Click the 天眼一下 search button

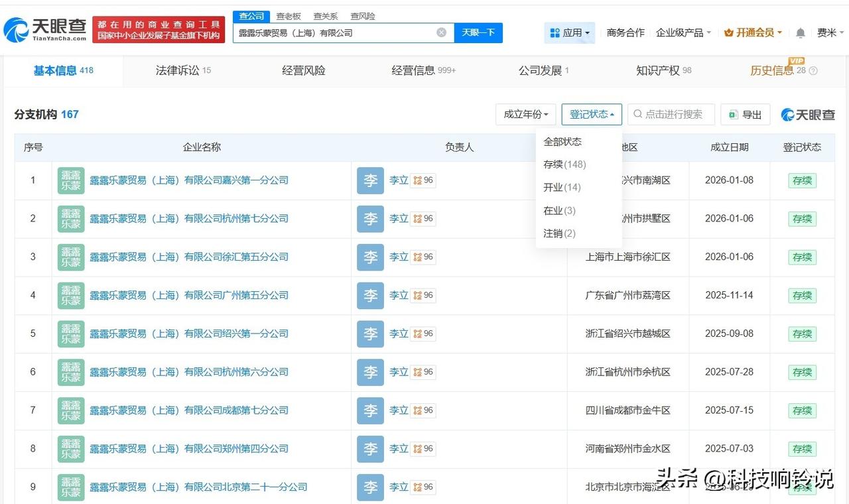478,32
